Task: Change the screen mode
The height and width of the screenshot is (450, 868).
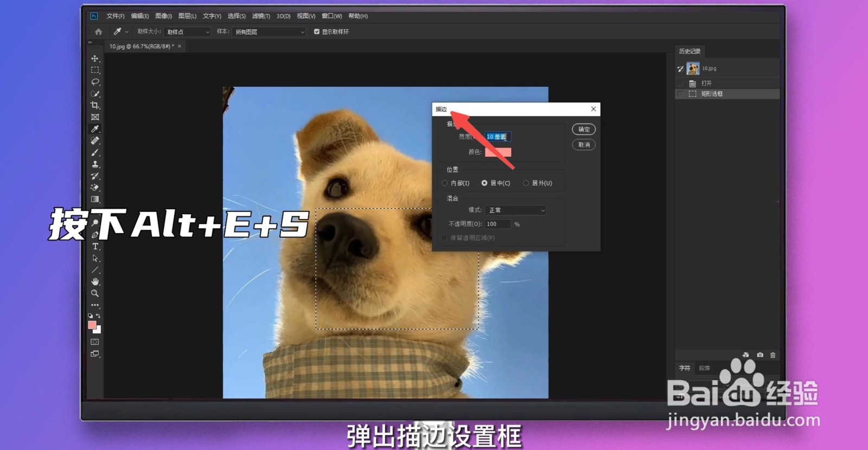Action: coord(95,354)
